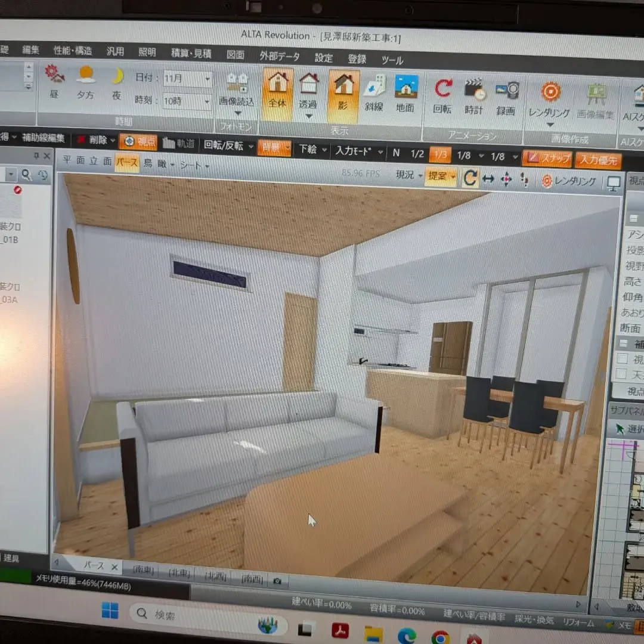This screenshot has width=644, height=644.
Task: Click the camera icon beside view tabs
Action: tap(277, 581)
